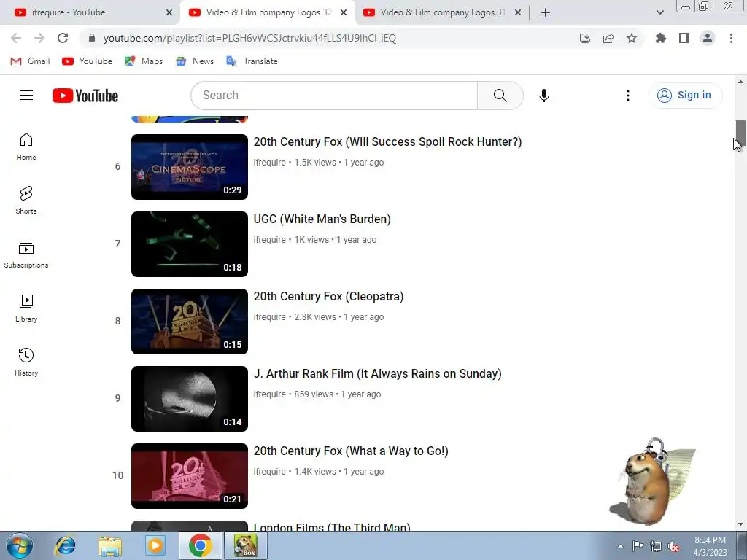This screenshot has height=560, width=747.
Task: Open News bookmark
Action: point(195,61)
